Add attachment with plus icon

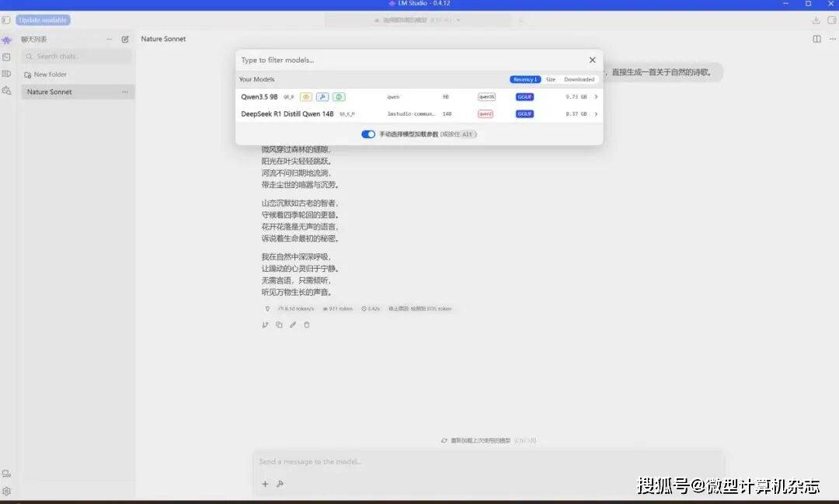pyautogui.click(x=265, y=485)
